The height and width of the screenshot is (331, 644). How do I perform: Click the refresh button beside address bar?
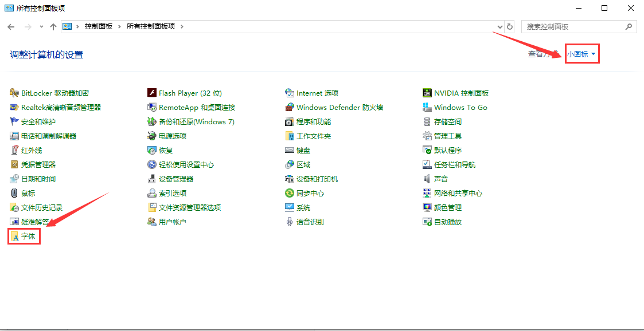[x=510, y=26]
